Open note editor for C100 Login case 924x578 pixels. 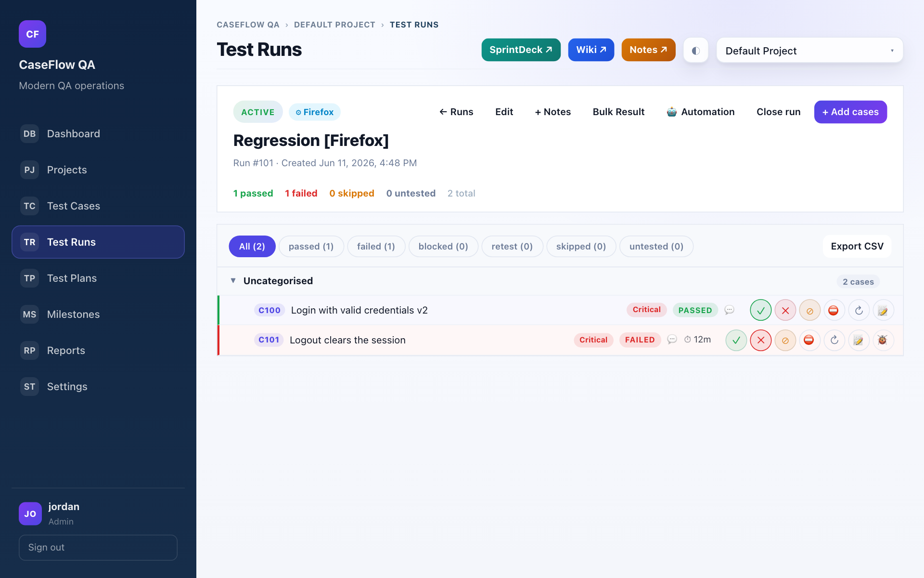(x=883, y=310)
